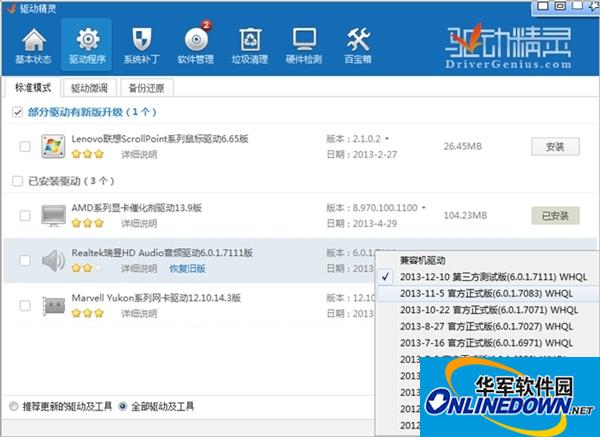Open 详细说明 link for Lenovo ScrollPoint driver
This screenshot has width=600, height=437.
(139, 154)
